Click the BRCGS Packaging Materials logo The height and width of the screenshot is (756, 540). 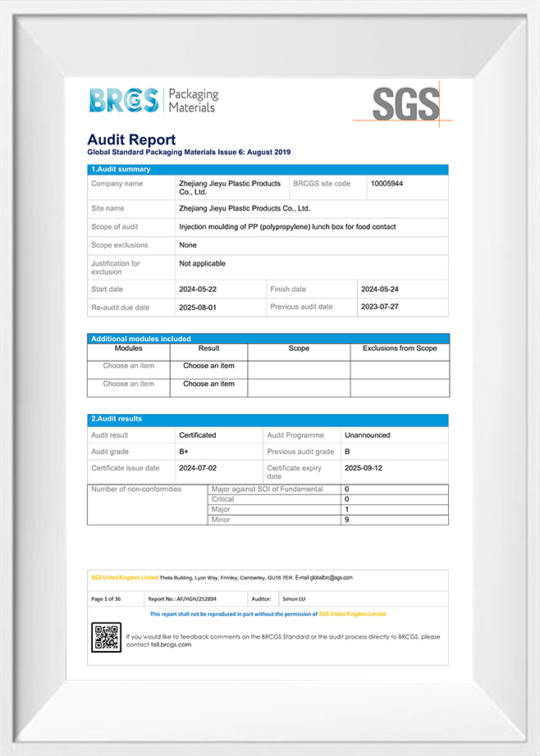153,100
